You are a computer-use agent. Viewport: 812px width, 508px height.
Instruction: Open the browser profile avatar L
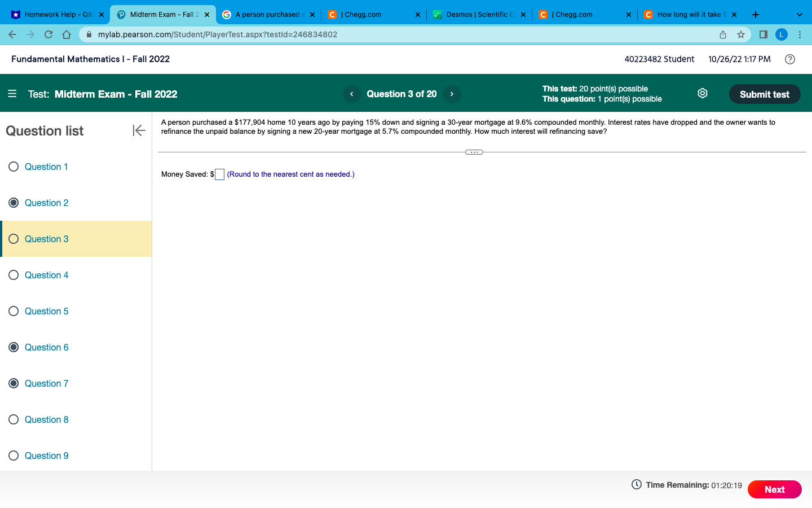782,34
